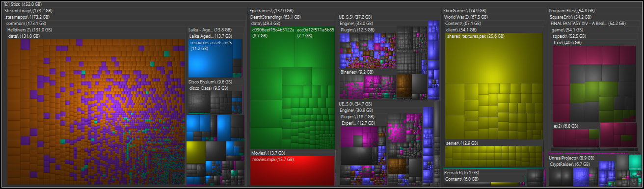Click the XboxGames\ (74.9 GB) header
Image resolution: width=644 pixels, height=189 pixels.
pos(465,10)
